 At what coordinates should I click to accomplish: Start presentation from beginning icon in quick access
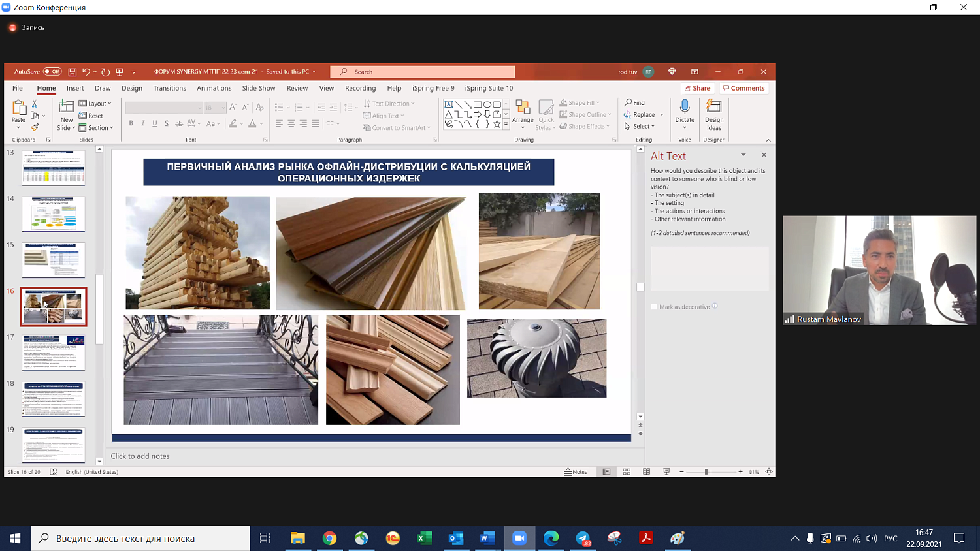(x=120, y=72)
